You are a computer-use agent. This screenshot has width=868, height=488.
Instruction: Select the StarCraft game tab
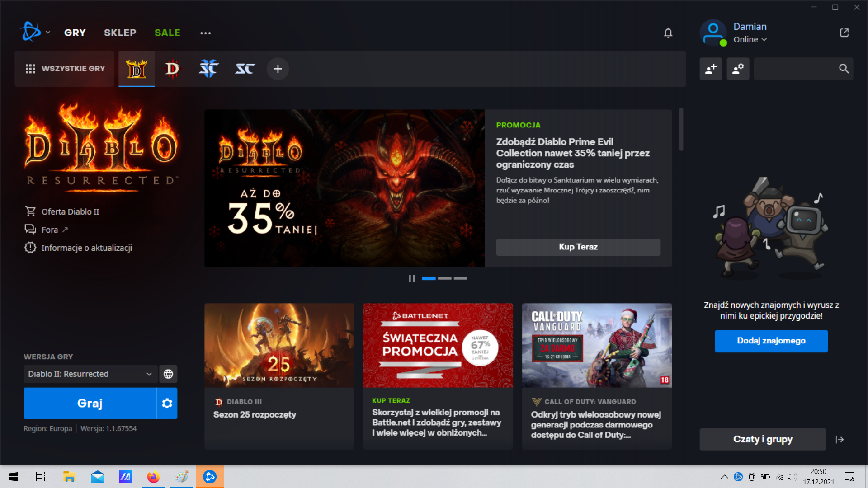245,69
